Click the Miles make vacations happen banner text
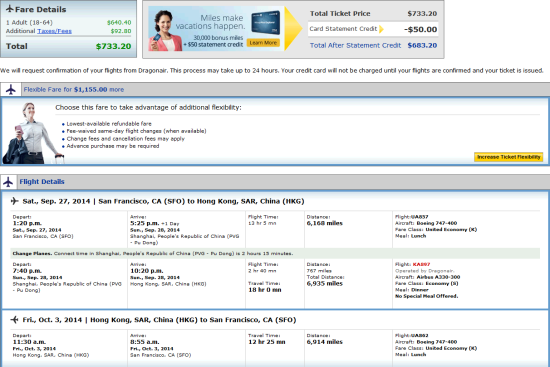 point(210,22)
